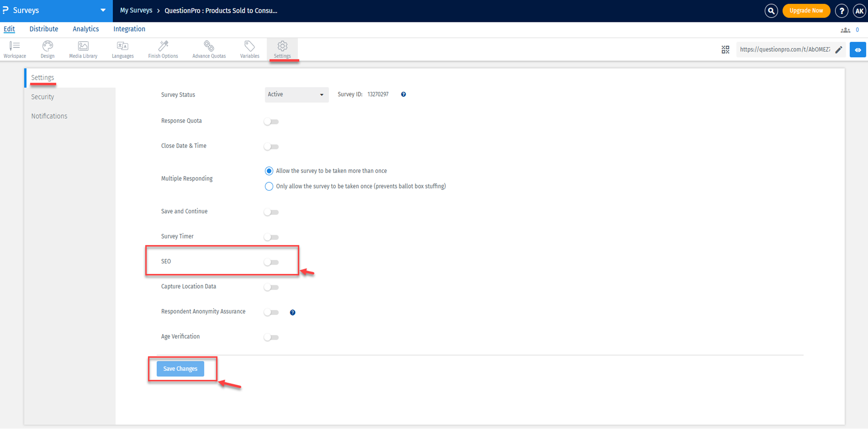The image size is (868, 429).
Task: Click the Survey Status label
Action: click(178, 94)
